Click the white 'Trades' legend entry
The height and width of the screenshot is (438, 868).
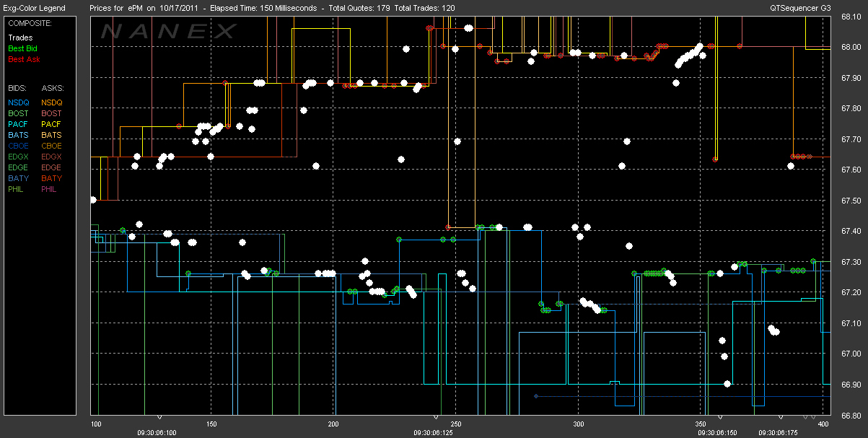click(19, 38)
